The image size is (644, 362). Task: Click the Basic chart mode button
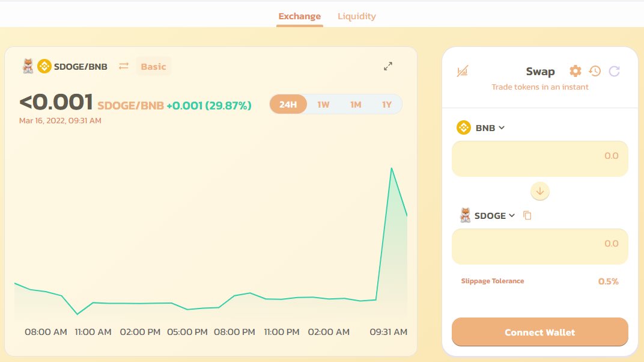tap(153, 67)
